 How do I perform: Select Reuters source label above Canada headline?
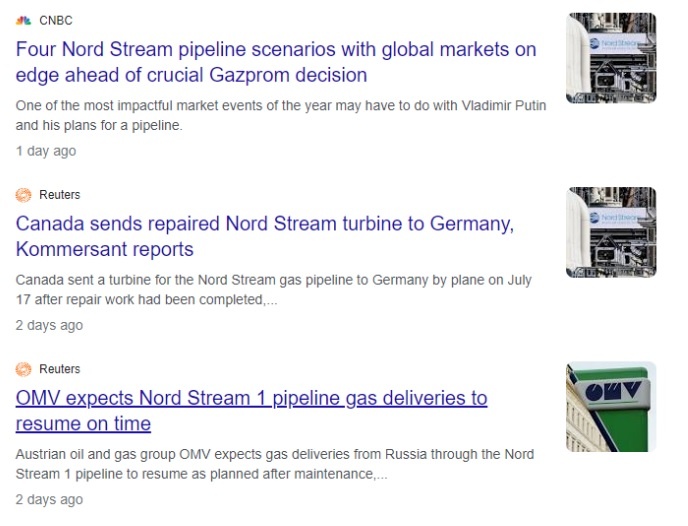click(60, 195)
